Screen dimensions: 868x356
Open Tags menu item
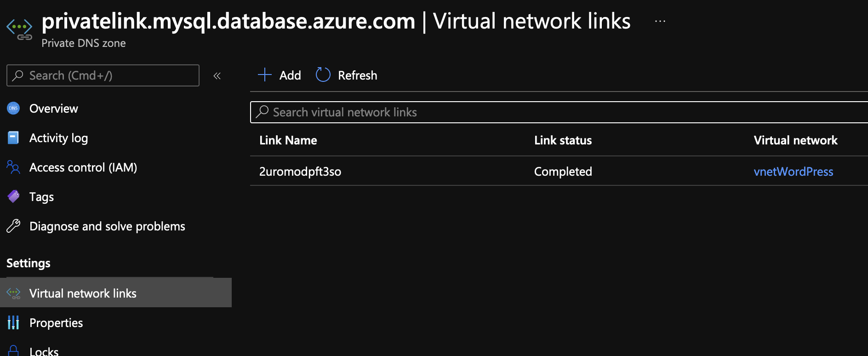[x=41, y=197]
